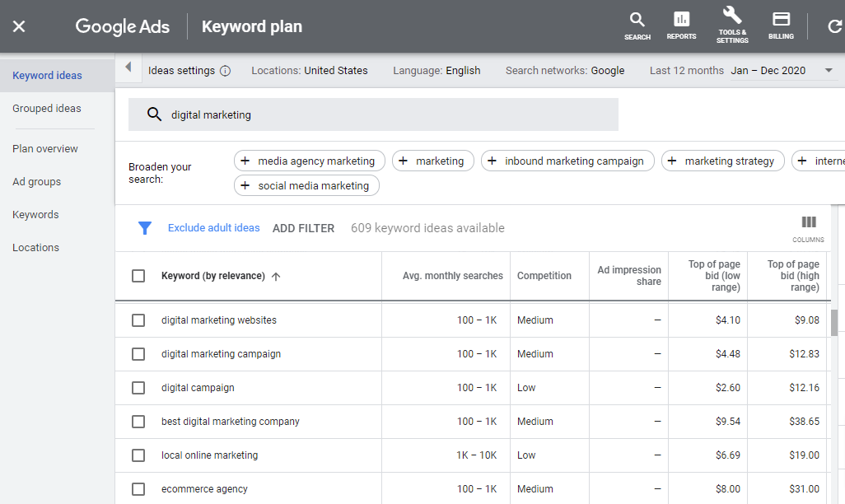Click the '1K – 10K' searches value

[x=476, y=455]
